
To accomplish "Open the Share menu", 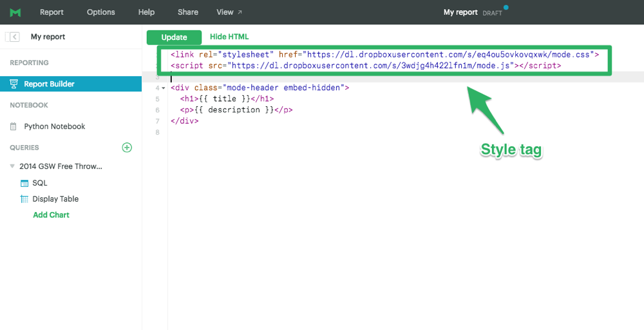I will tap(188, 12).
